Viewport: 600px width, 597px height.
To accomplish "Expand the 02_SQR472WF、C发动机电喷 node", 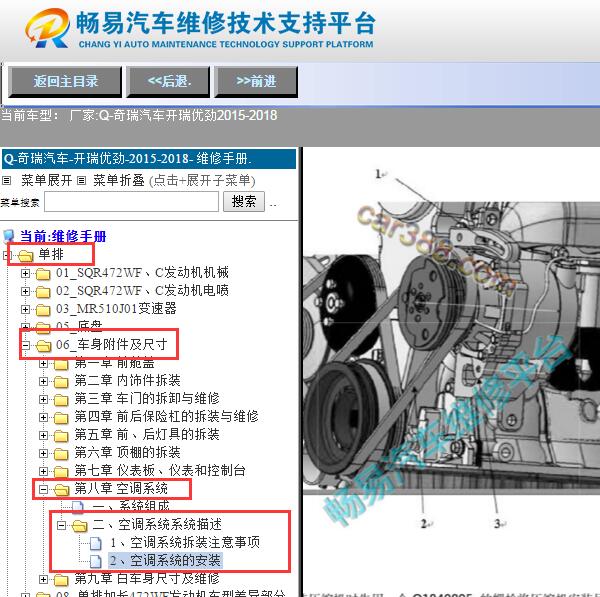I will coord(25,291).
